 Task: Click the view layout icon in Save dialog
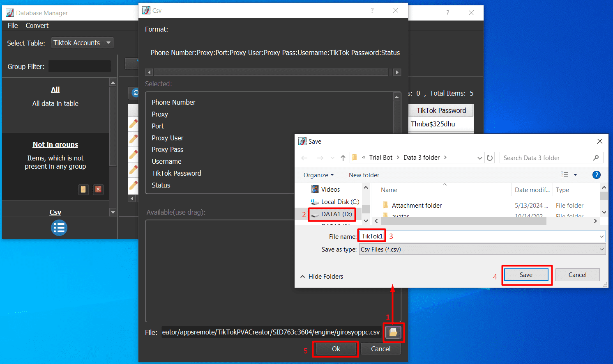coord(565,175)
